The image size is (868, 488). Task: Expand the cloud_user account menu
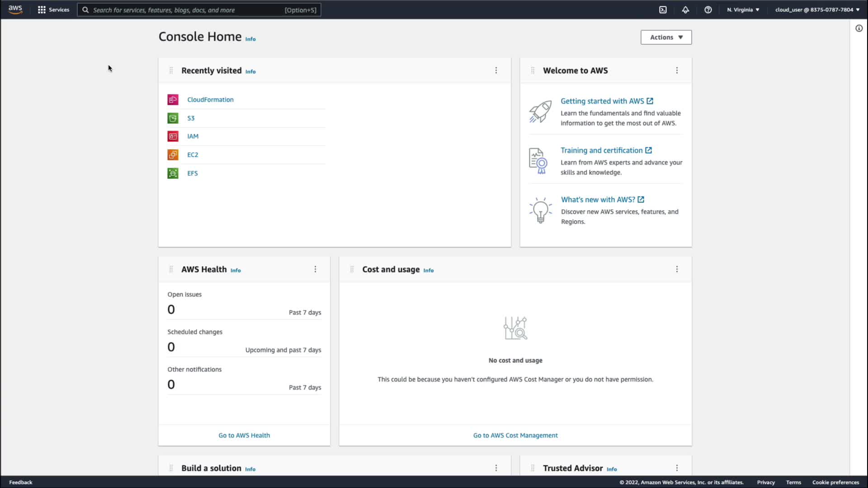click(817, 9)
